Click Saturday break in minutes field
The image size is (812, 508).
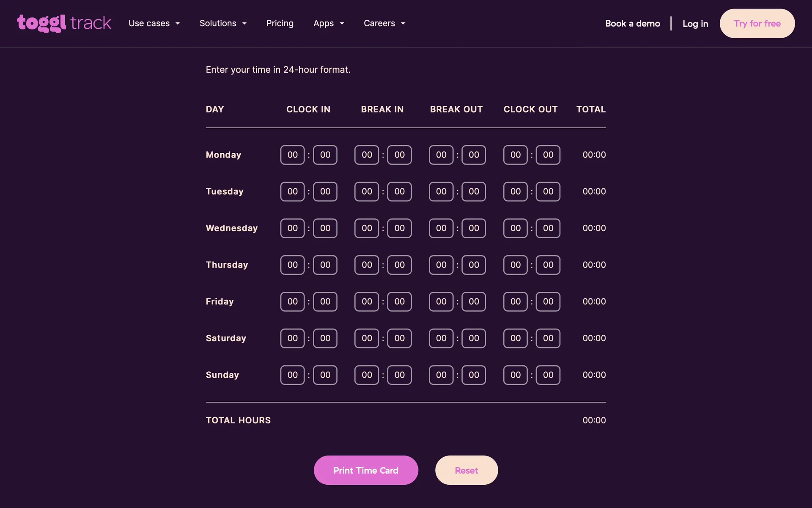coord(399,338)
